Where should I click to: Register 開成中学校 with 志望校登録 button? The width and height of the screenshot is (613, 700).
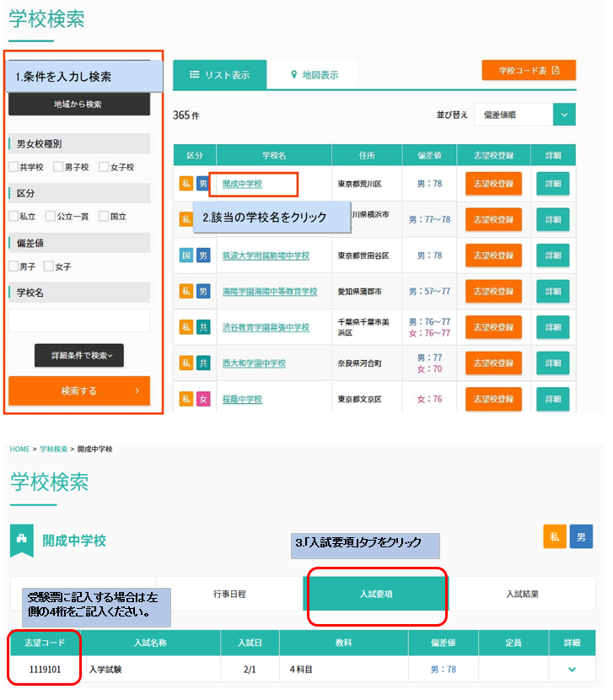[493, 184]
